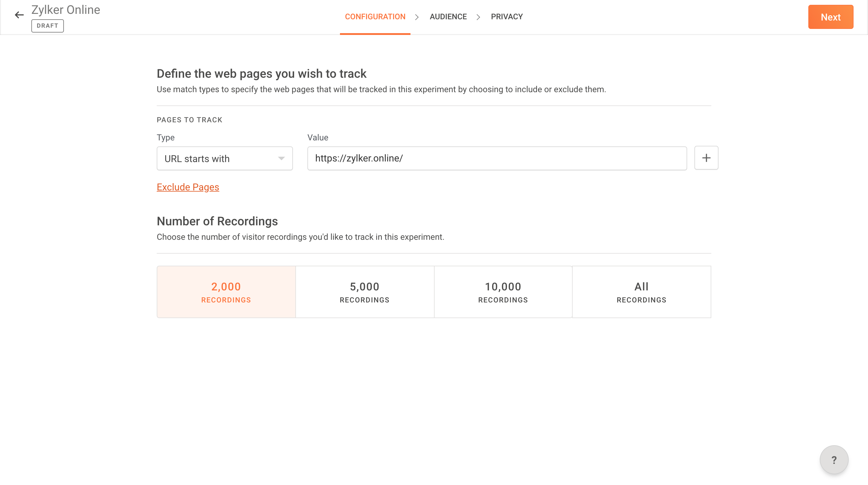868x485 pixels.
Task: Open the Exclude Pages link
Action: pos(188,187)
